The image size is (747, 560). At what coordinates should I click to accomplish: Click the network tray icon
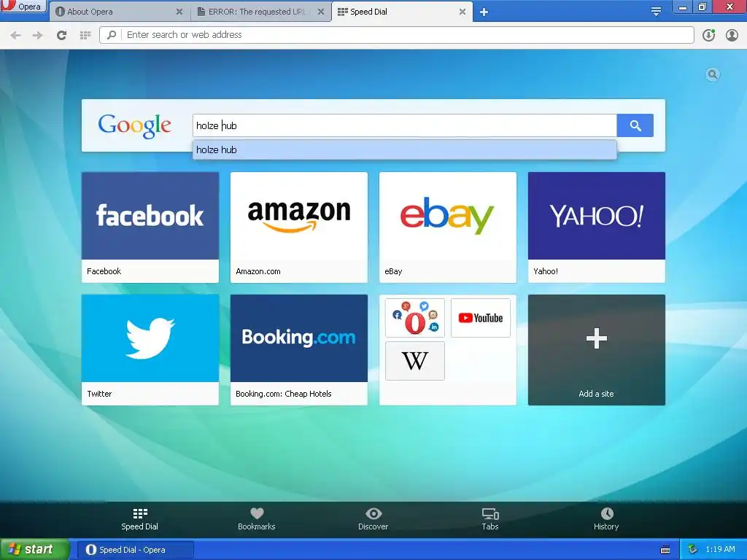coord(693,550)
